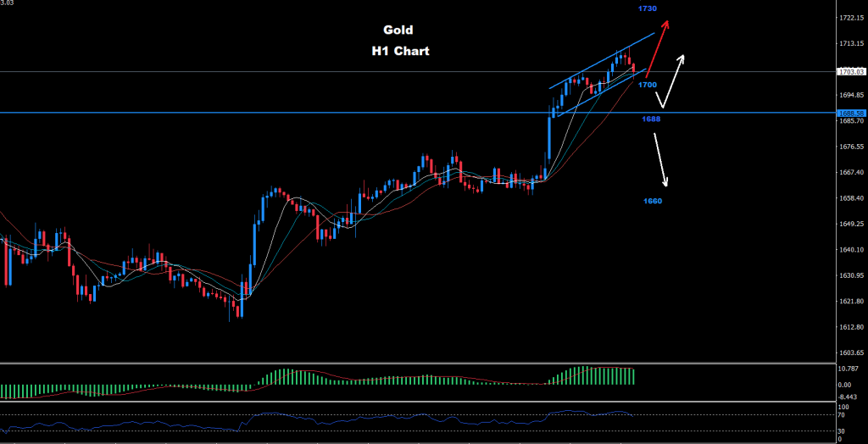Click the 1630.95 price axis label
This screenshot has height=444, width=868.
tap(851, 275)
